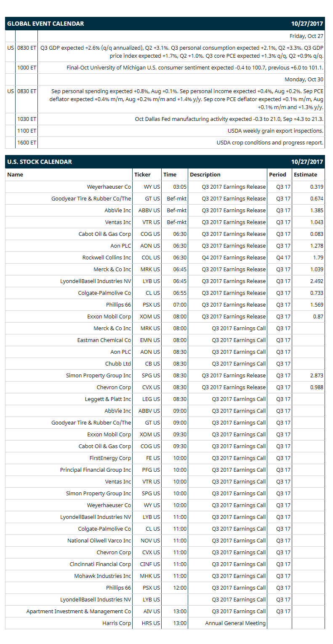Viewport: 333px width, 644px height.
Task: Click the GLOBAL EVENT CALENDAR header title
Action: pos(45,24)
